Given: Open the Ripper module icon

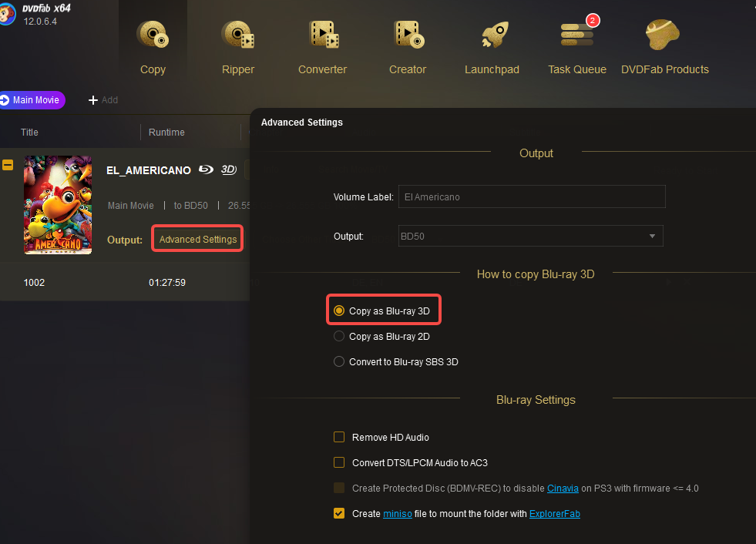Looking at the screenshot, I should coord(237,34).
